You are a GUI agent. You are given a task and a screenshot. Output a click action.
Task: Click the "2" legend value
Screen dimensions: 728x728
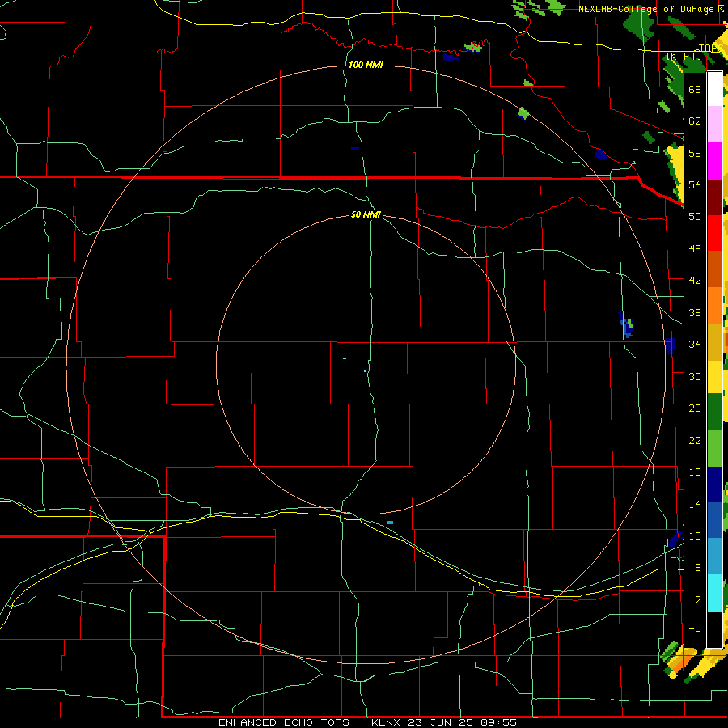click(698, 600)
